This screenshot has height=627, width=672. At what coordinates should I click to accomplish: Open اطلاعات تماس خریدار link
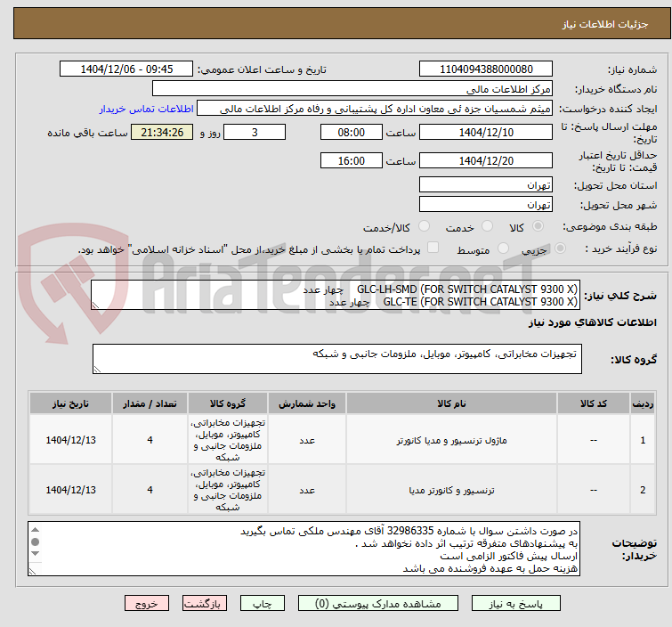147,109
